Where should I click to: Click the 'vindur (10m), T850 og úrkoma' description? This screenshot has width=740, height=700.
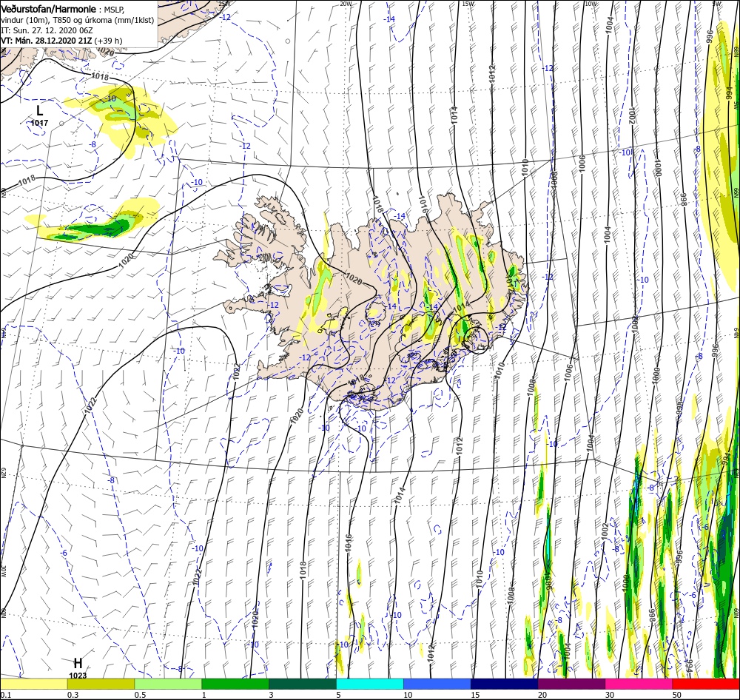tap(58, 20)
